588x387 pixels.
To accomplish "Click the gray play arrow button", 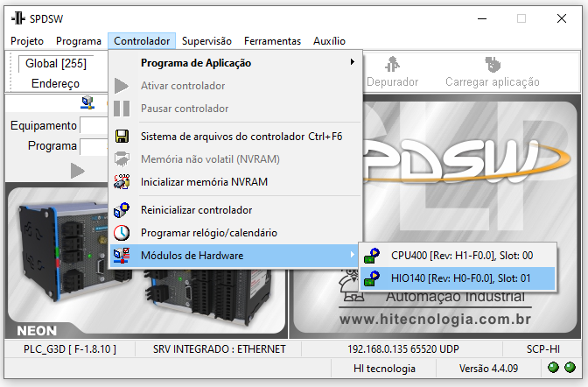I will 78,171.
